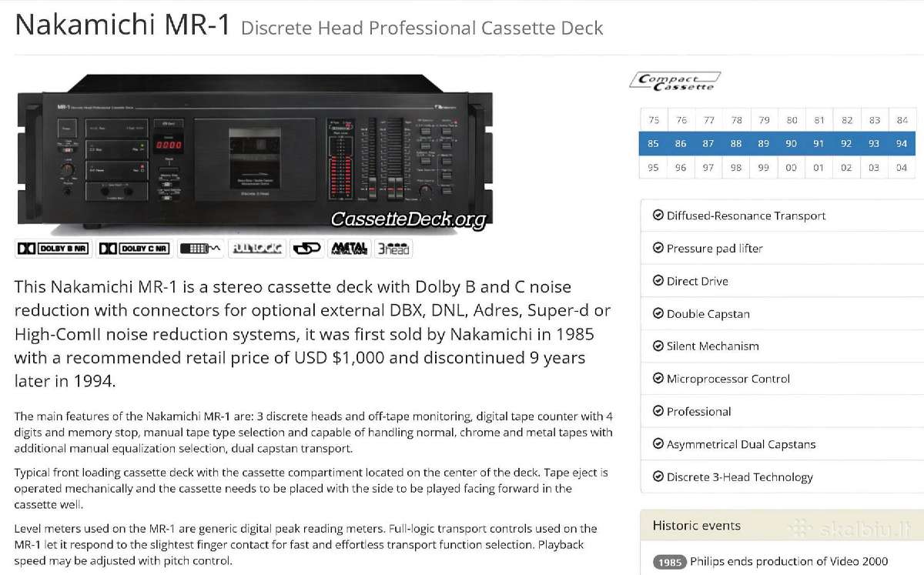Click the checkmark icon beside Pressure pad lifter
Image resolution: width=924 pixels, height=575 pixels.
click(658, 248)
